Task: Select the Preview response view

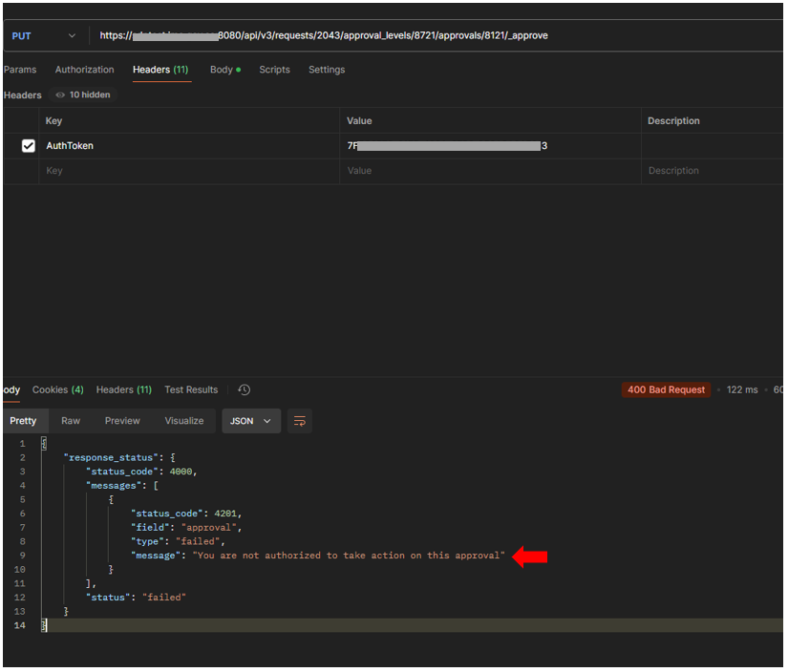Action: 122,421
